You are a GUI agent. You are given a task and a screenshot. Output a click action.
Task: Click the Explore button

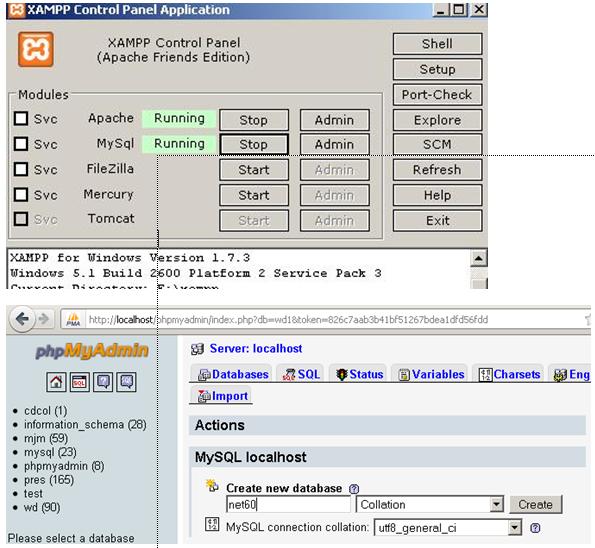438,120
